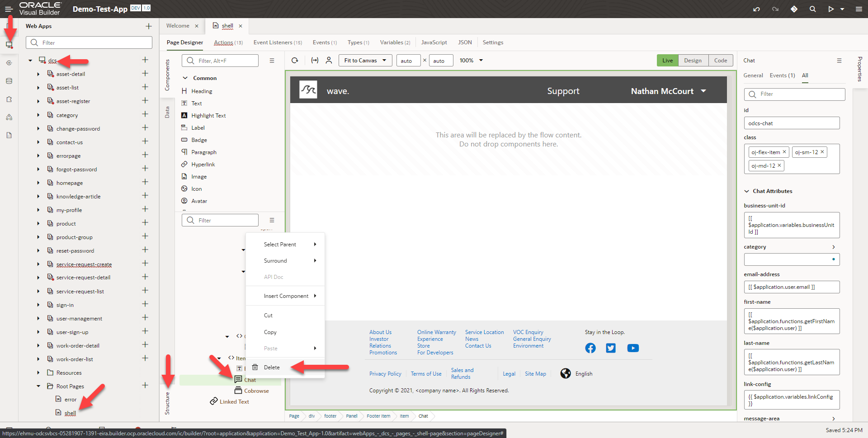Open the Fit to Canvas dropdown

click(365, 60)
